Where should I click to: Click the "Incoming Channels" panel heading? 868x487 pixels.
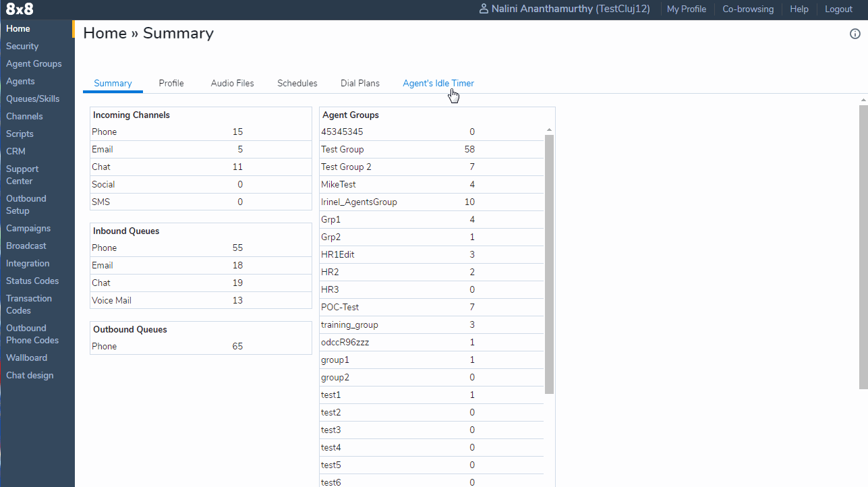pos(132,115)
